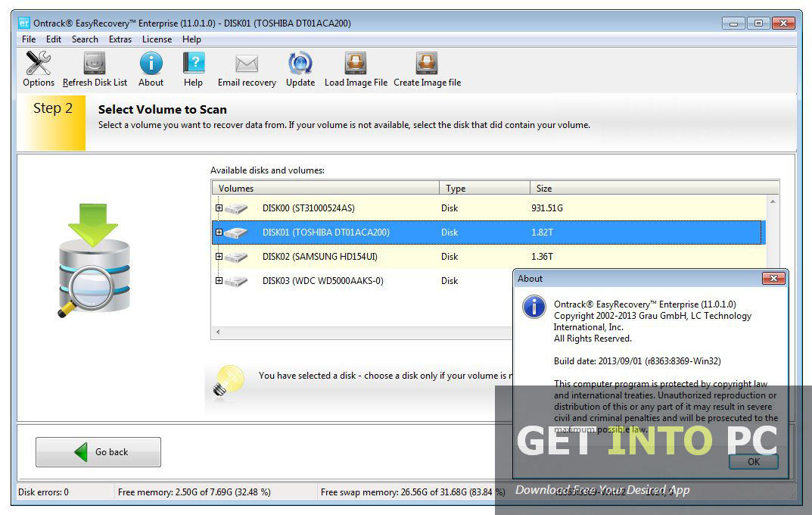This screenshot has height=515, width=812.
Task: Expand the DISK02 (SAMSUNG HD154UI) node
Action: 219,257
